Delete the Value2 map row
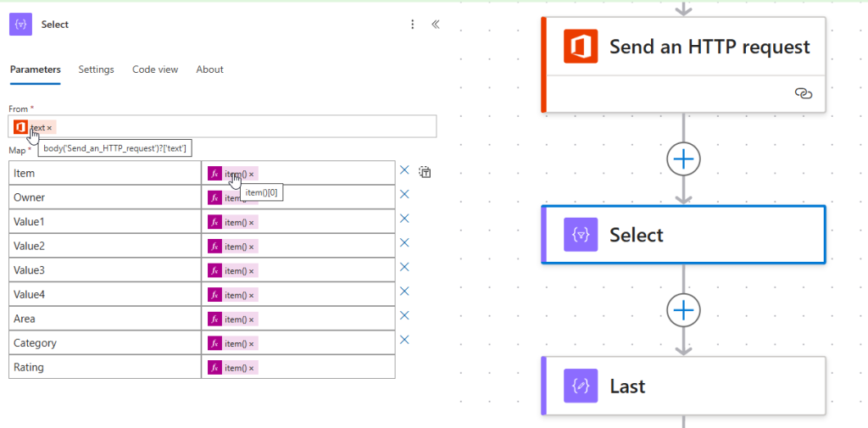 tap(404, 242)
